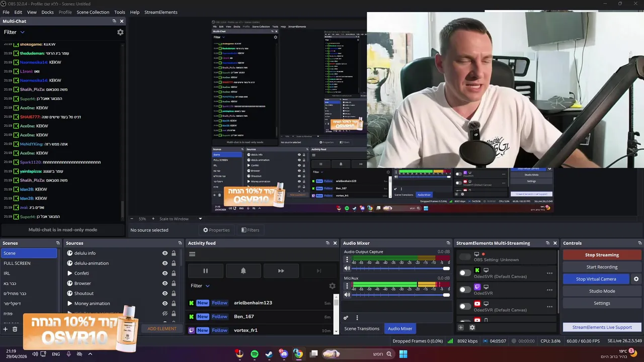Hide the Browser source
The height and width of the screenshot is (362, 644).
[165, 284]
